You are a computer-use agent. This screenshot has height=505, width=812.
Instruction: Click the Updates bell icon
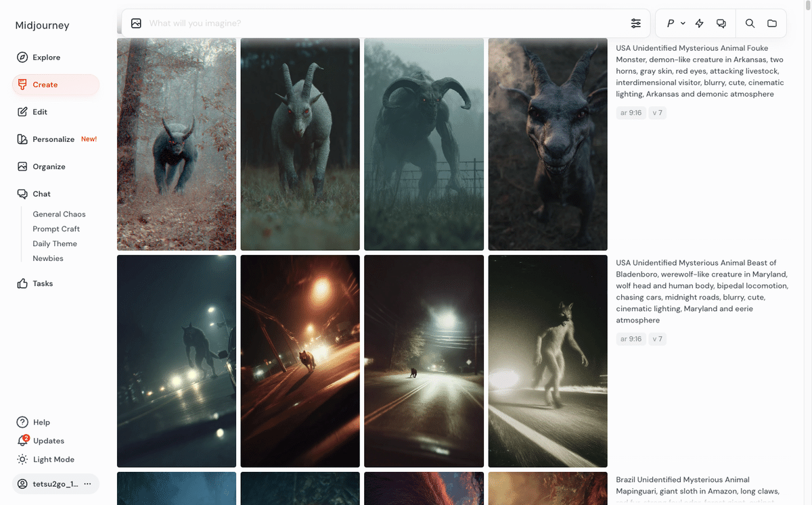pyautogui.click(x=22, y=441)
